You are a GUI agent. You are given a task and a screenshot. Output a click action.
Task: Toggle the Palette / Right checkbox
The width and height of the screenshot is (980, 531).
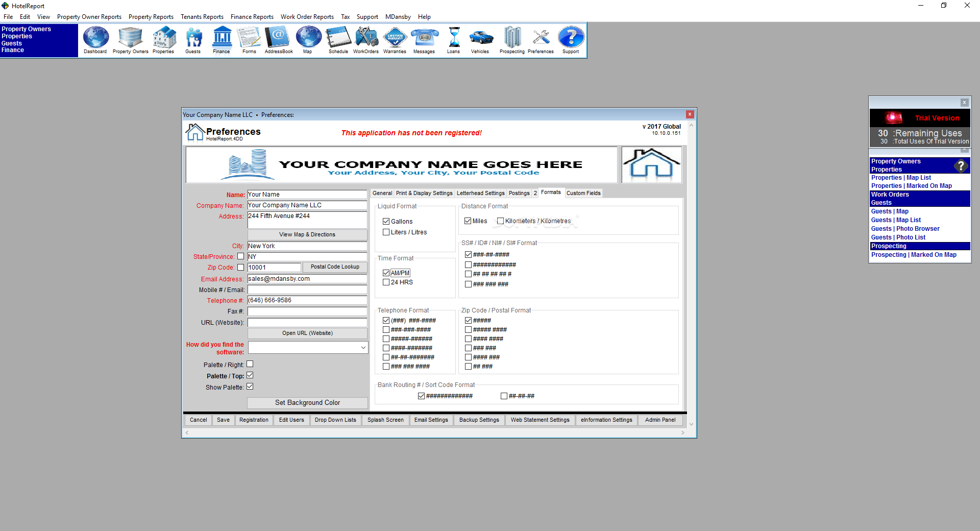click(250, 364)
